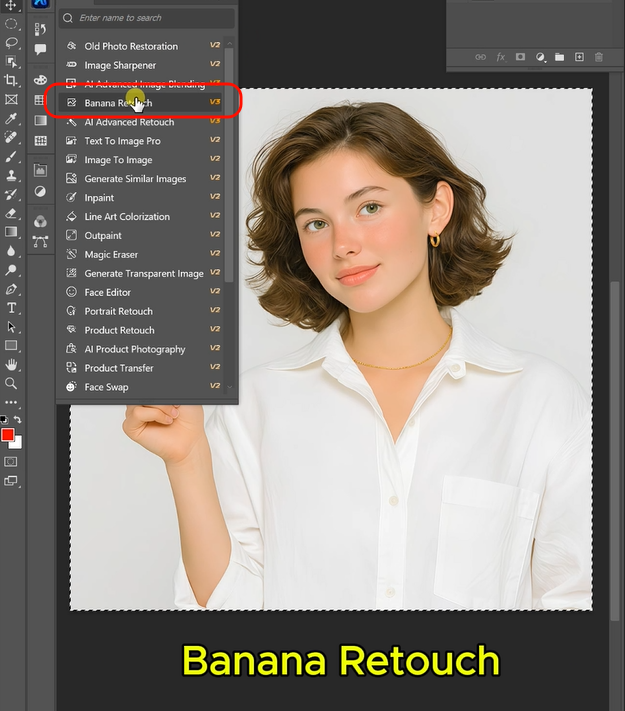Select the Dodge tool
The image size is (625, 711).
(x=10, y=270)
